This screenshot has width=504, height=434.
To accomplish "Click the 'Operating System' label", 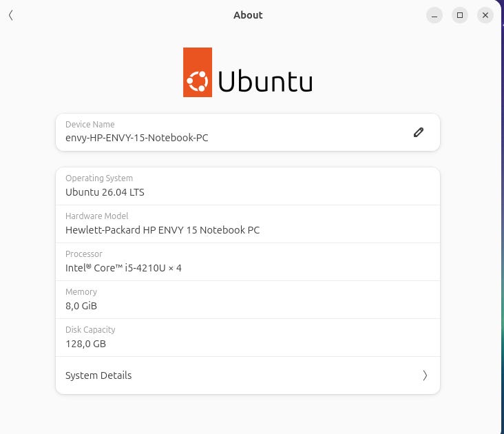I will coord(99,178).
